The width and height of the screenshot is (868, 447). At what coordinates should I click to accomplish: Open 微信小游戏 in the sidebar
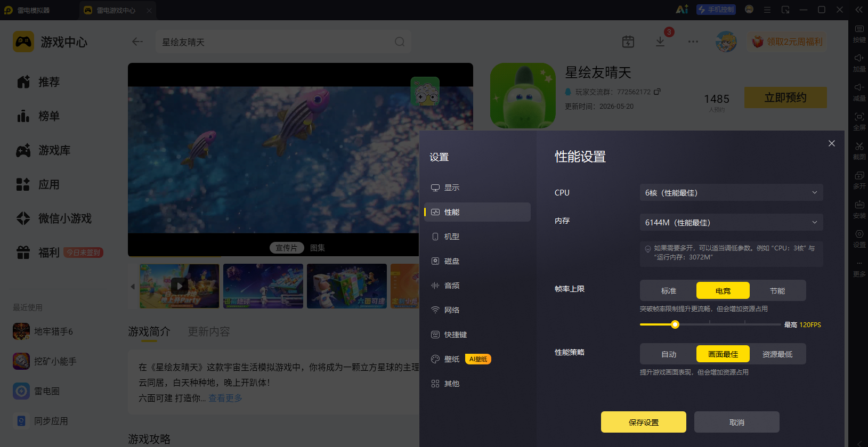[54, 218]
